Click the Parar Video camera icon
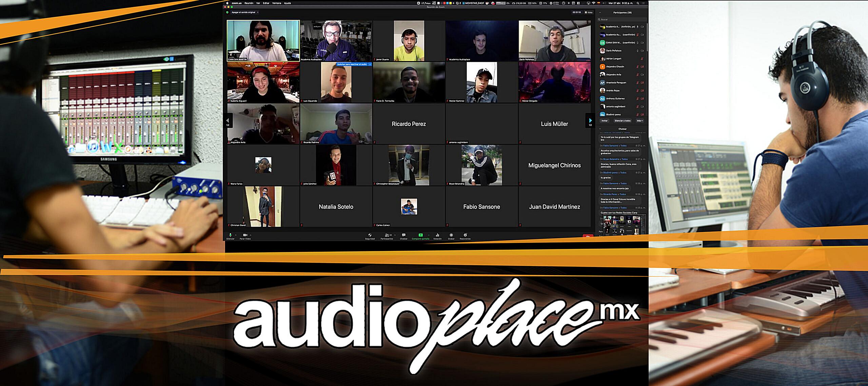The image size is (868, 386). pos(245,235)
